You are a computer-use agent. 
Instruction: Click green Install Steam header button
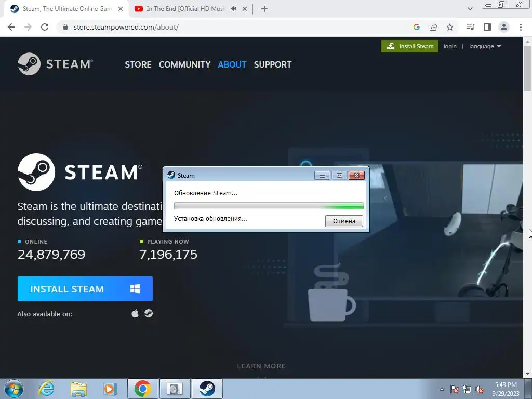(410, 46)
